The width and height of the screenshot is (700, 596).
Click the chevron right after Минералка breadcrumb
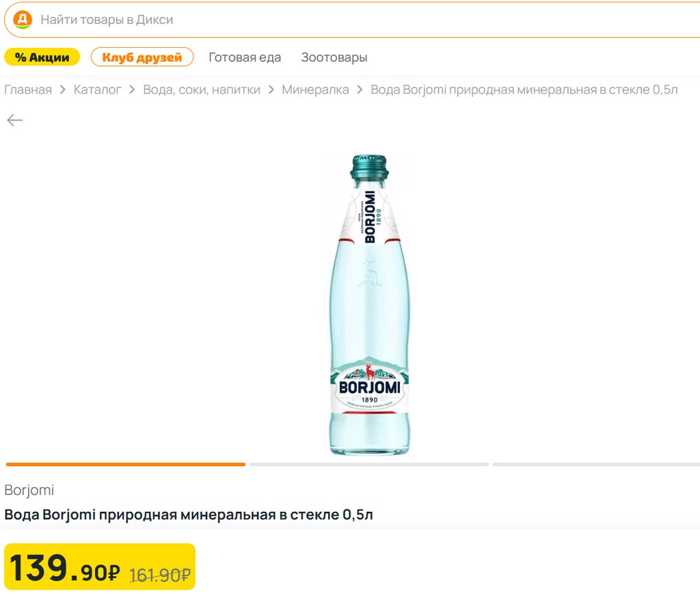coord(360,90)
